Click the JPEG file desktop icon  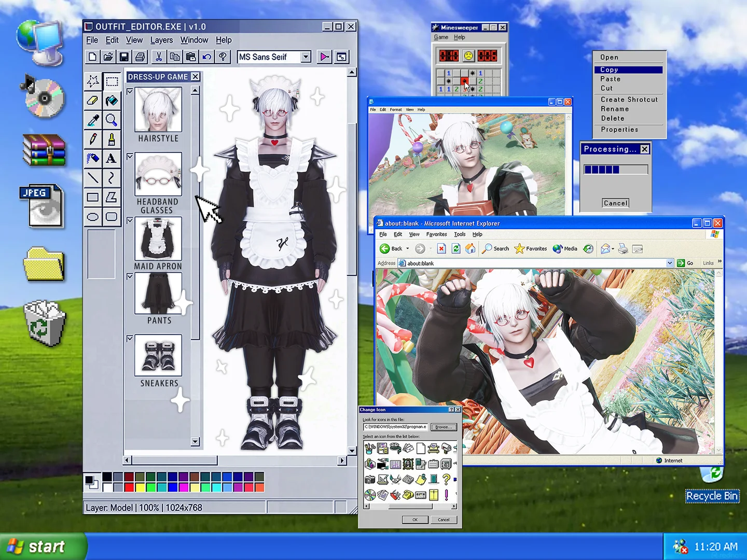pos(43,206)
